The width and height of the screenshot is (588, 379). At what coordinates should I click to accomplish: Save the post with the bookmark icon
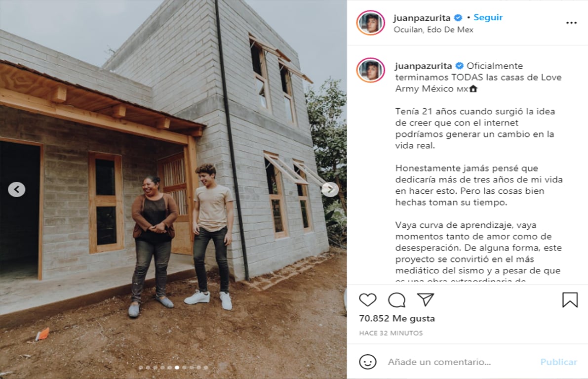570,300
